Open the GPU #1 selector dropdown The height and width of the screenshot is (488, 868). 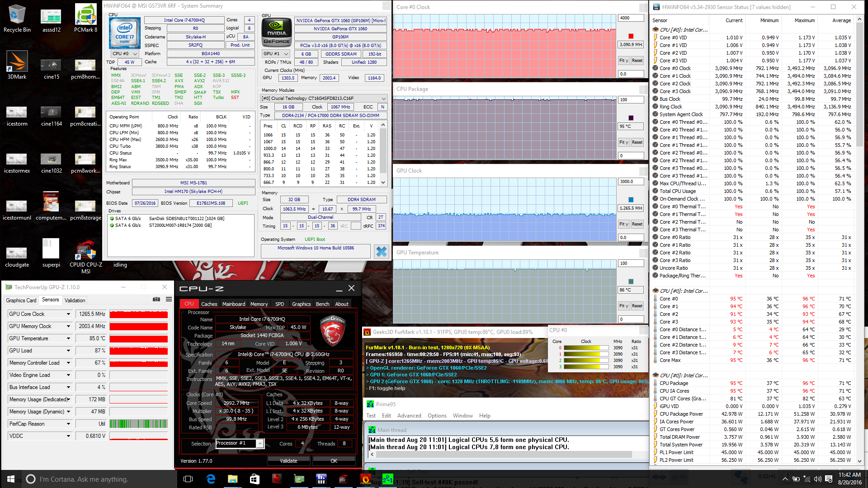pos(276,54)
